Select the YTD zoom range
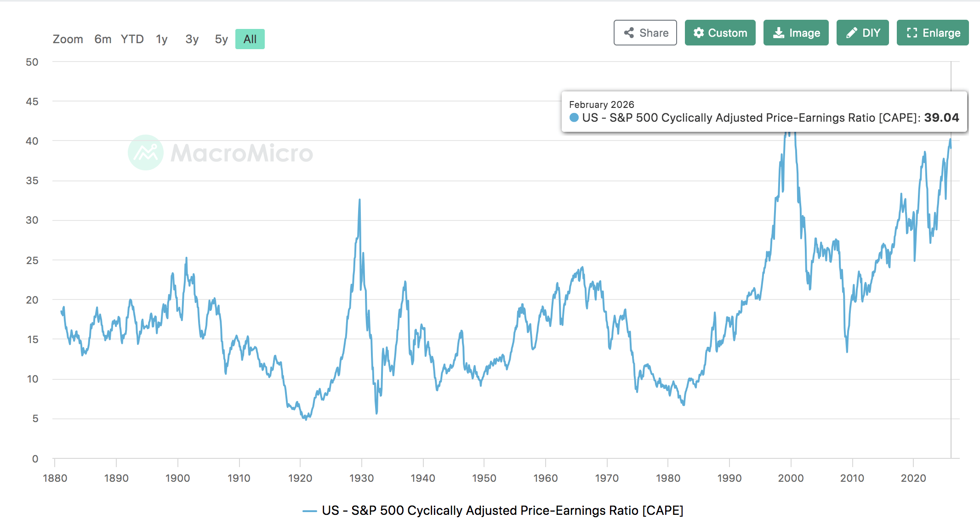This screenshot has width=980, height=530. (132, 39)
